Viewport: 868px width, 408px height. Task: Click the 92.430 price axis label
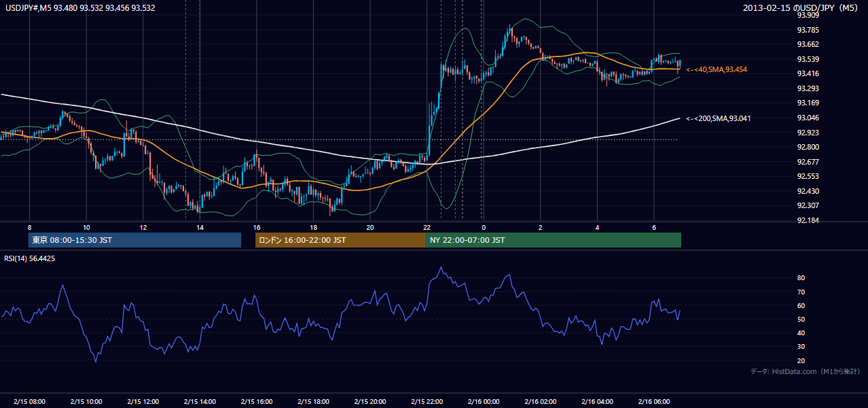coord(808,191)
